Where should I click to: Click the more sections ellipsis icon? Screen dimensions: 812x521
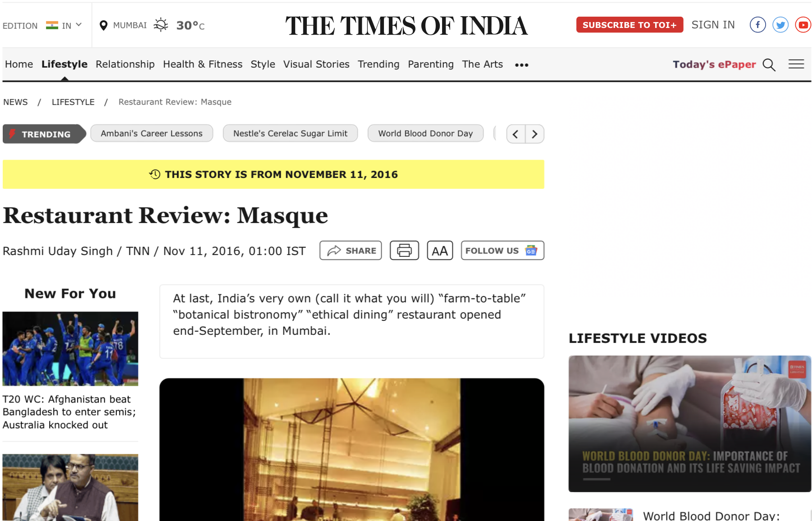pos(521,65)
